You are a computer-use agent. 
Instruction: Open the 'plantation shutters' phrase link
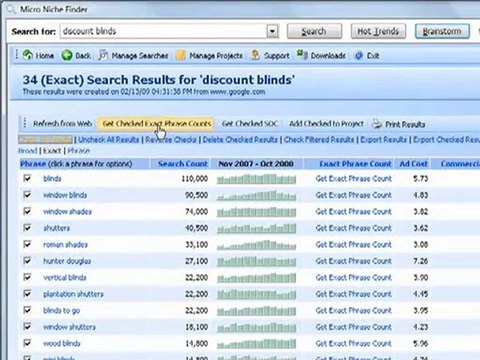[x=73, y=294]
